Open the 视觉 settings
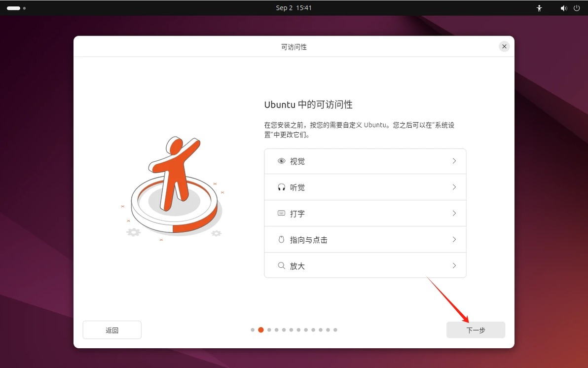The image size is (588, 368). click(365, 161)
